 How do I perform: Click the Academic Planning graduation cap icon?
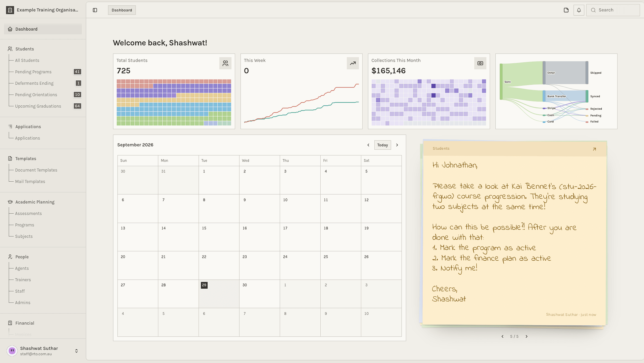[10, 202]
